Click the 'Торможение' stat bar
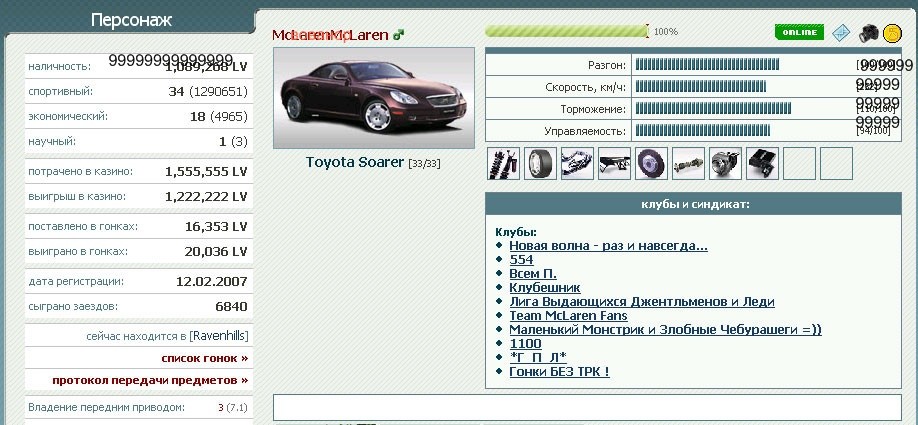Image resolution: width=918 pixels, height=425 pixels. 713,109
